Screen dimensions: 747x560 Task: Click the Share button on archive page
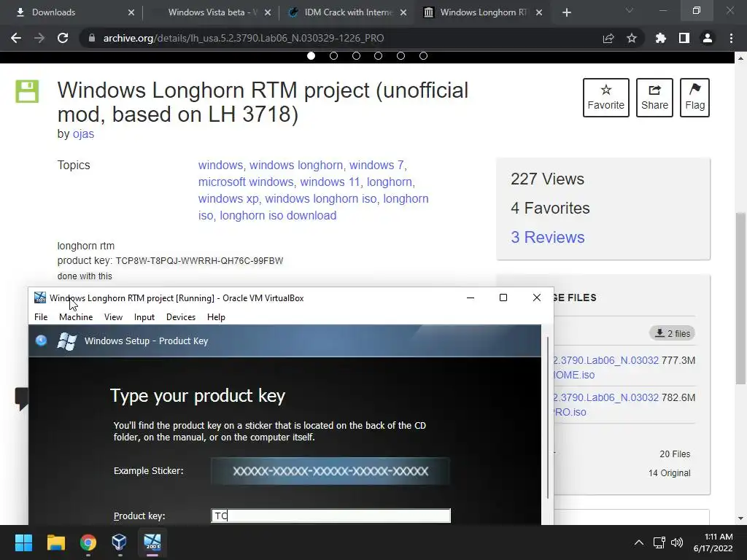coord(654,98)
